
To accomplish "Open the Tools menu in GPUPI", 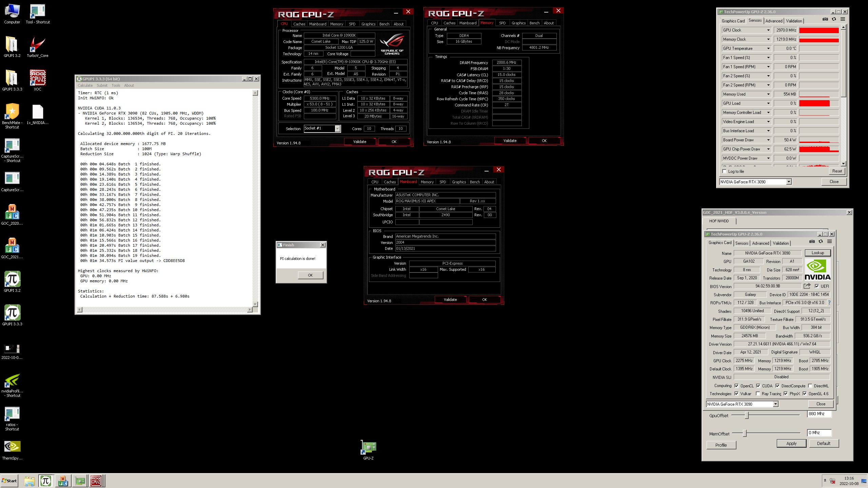I will point(116,85).
